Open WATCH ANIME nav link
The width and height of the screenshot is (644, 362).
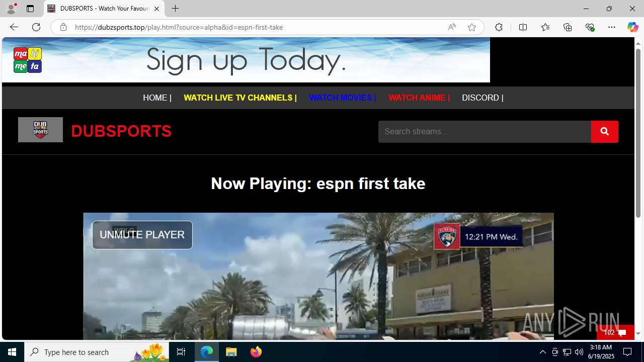[x=419, y=98]
